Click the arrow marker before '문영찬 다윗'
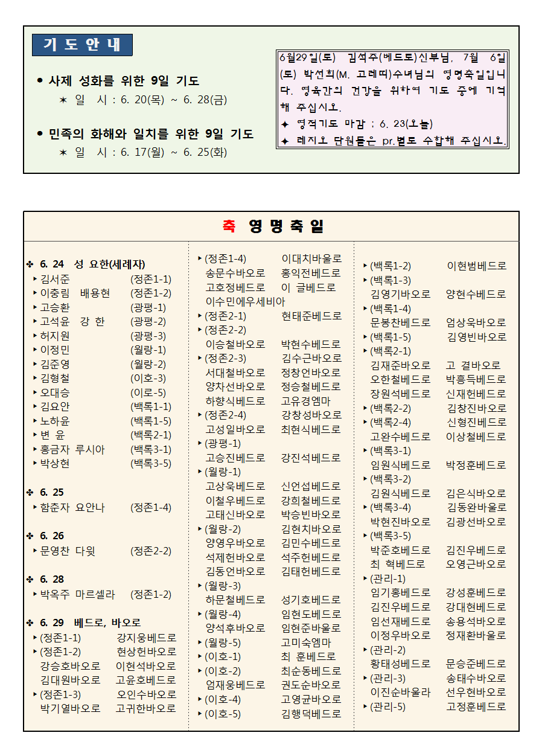 (x=36, y=551)
